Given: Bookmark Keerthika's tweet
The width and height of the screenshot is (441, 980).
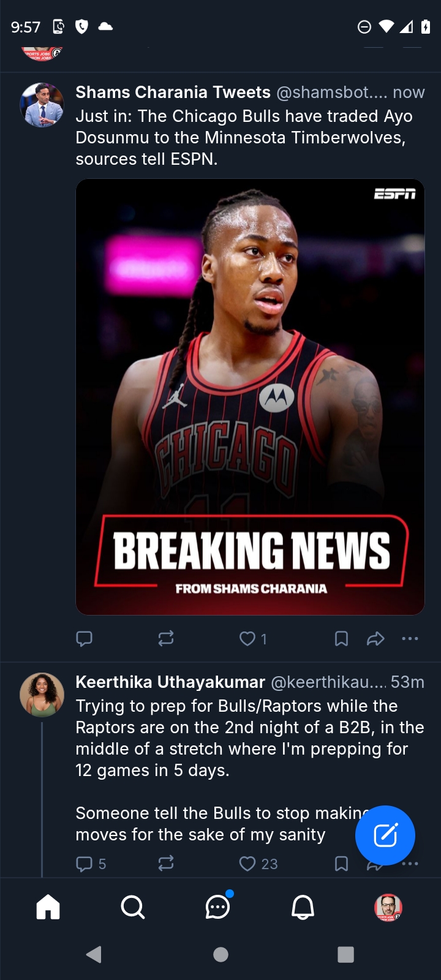Looking at the screenshot, I should [341, 864].
